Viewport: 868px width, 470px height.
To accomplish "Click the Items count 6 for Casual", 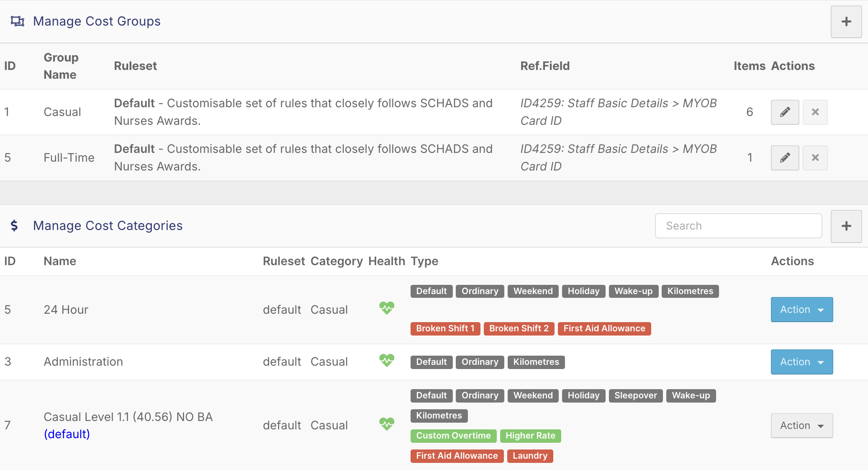I will pos(750,112).
